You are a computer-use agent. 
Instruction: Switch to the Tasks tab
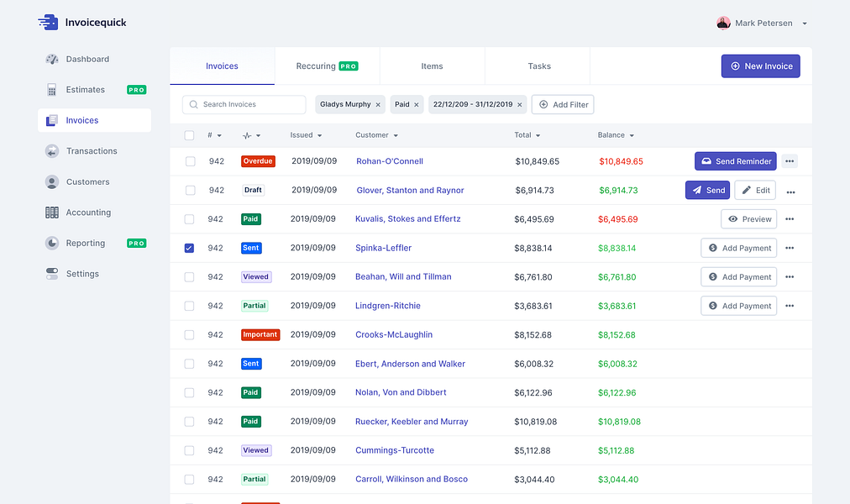539,66
